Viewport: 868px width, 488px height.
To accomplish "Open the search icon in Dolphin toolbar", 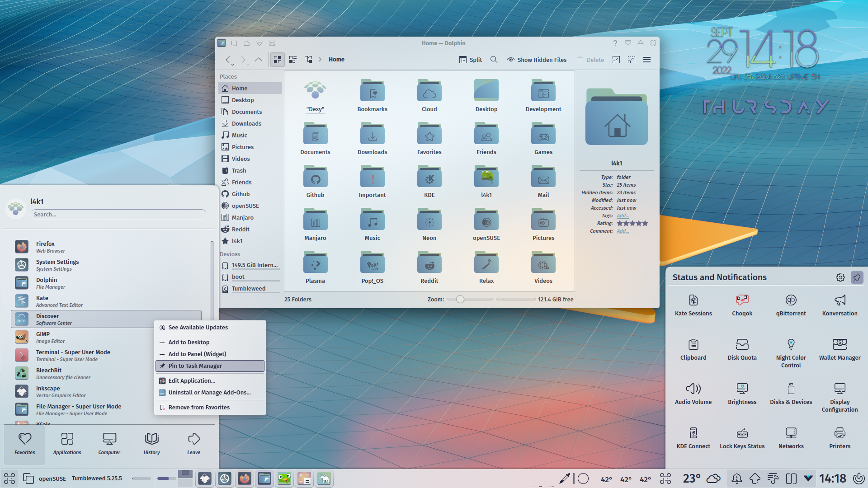I will pyautogui.click(x=494, y=60).
